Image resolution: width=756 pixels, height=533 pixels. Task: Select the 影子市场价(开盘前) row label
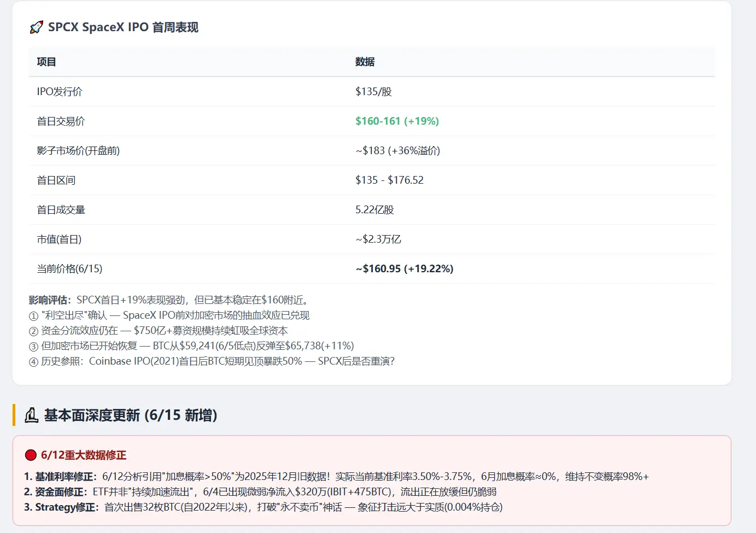click(x=78, y=151)
